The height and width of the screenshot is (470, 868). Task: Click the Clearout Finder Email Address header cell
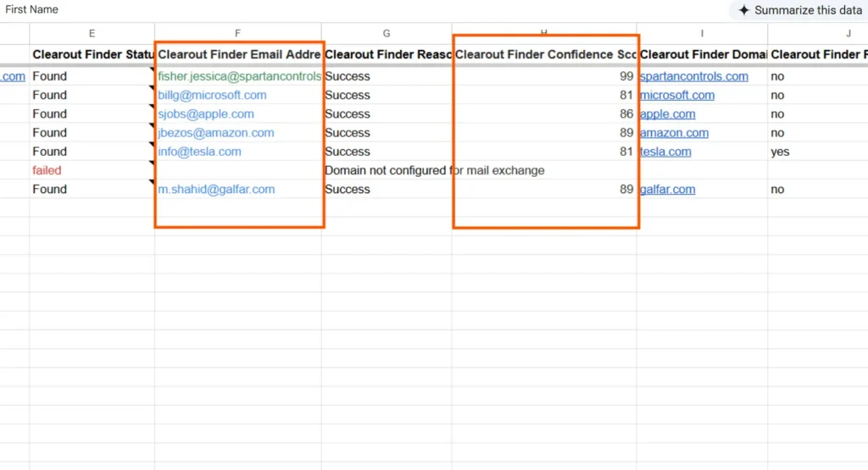click(238, 54)
